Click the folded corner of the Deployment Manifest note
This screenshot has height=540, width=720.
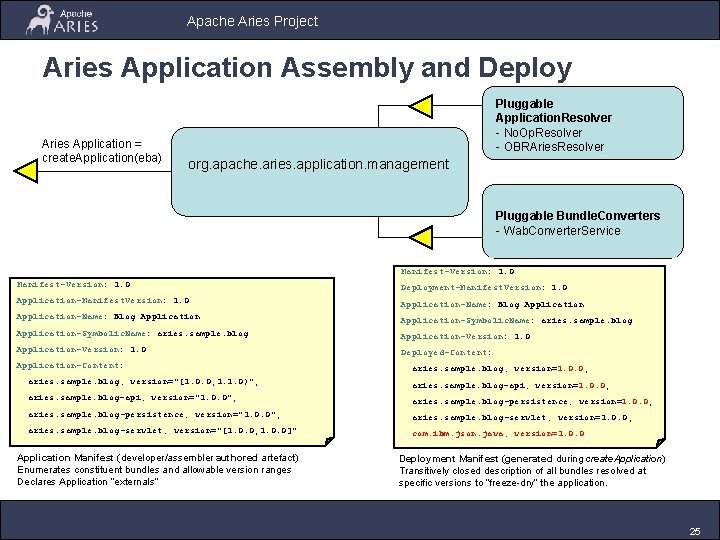coord(660,443)
